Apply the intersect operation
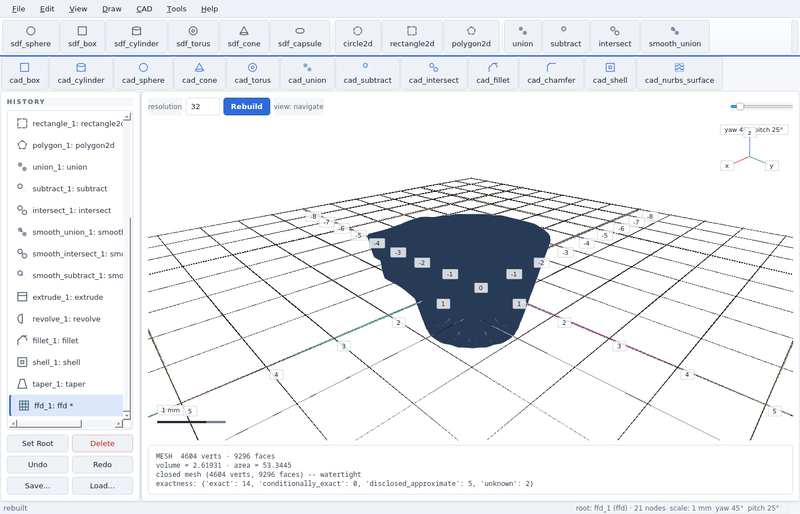Screen dimensions: 800x514 [615, 37]
